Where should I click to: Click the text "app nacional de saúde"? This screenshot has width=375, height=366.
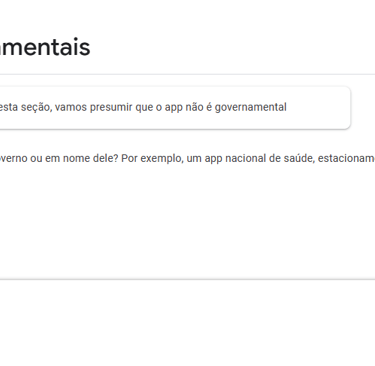[259, 158]
